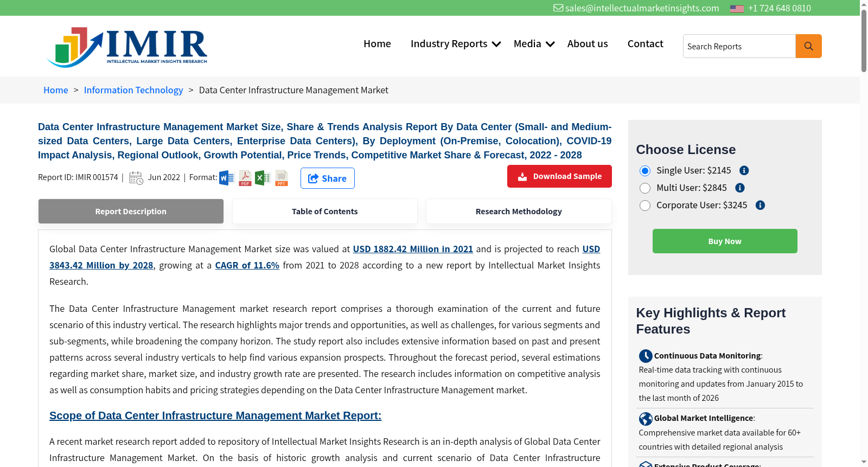Click the Key Highlights & Report Features heading
The image size is (868, 467).
pyautogui.click(x=711, y=321)
